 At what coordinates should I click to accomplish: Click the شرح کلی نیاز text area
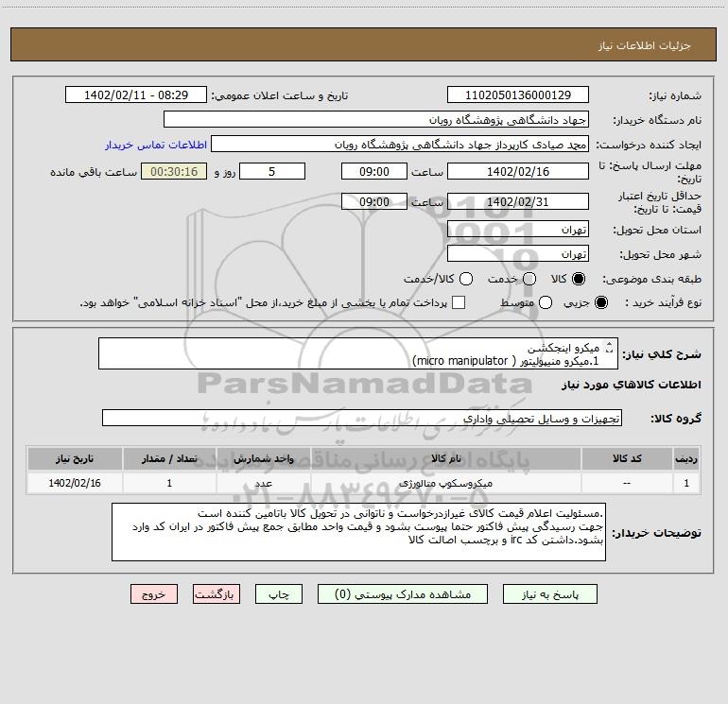[x=358, y=353]
